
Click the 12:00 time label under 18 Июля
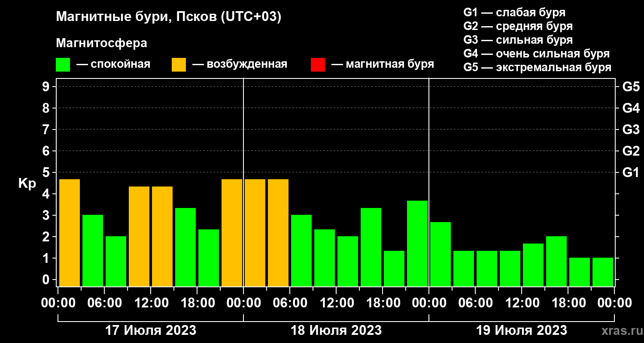click(x=336, y=303)
